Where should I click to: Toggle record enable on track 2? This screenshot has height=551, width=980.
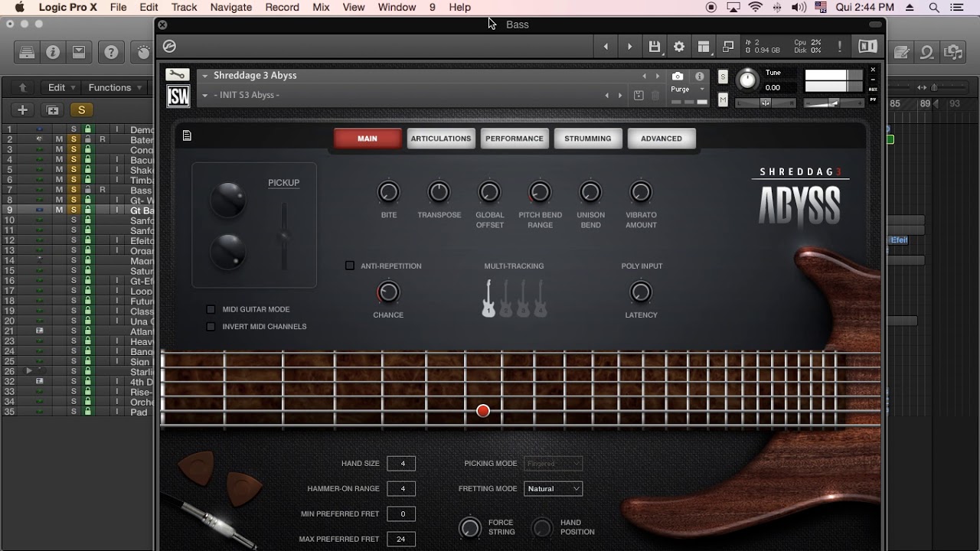[102, 140]
